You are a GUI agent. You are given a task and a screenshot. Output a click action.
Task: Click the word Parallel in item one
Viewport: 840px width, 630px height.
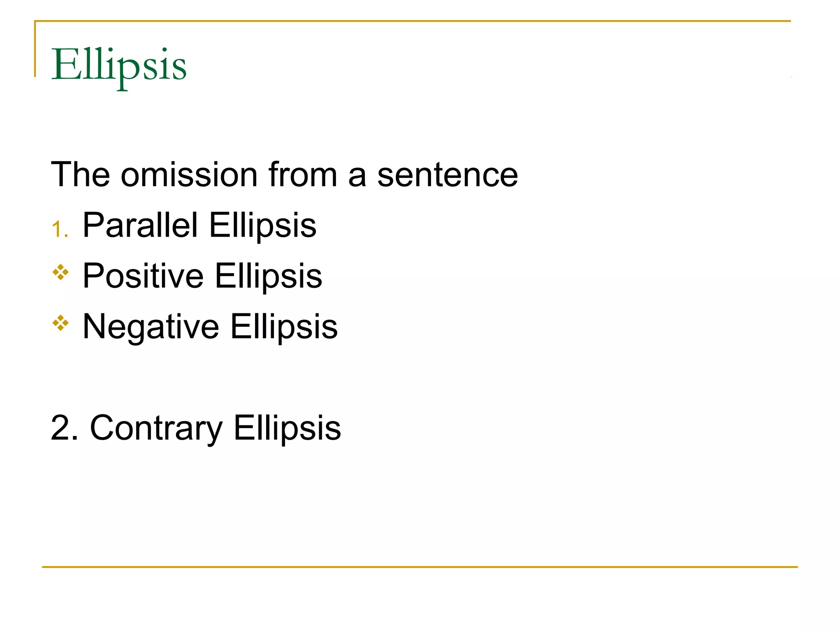(x=140, y=225)
